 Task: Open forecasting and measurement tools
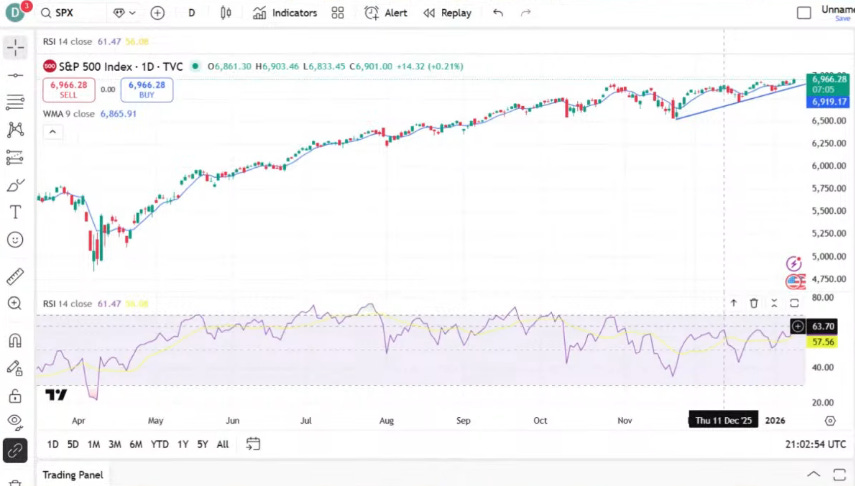point(15,158)
